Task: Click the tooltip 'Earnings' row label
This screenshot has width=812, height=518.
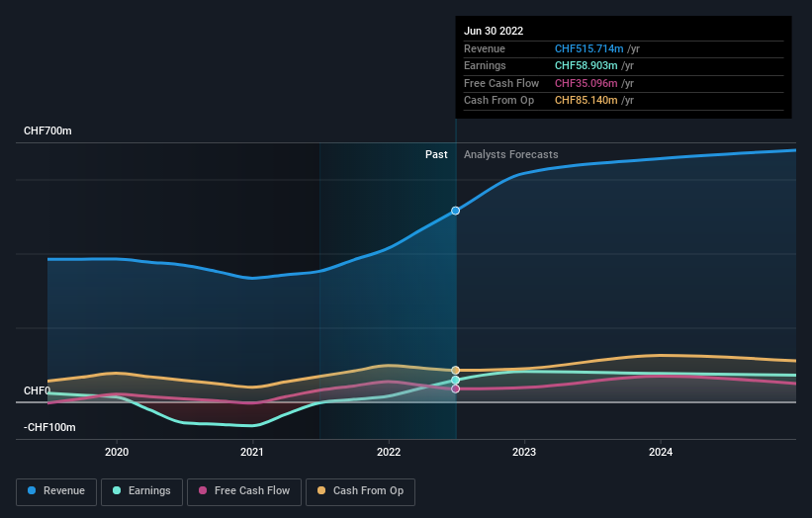Action: (485, 65)
